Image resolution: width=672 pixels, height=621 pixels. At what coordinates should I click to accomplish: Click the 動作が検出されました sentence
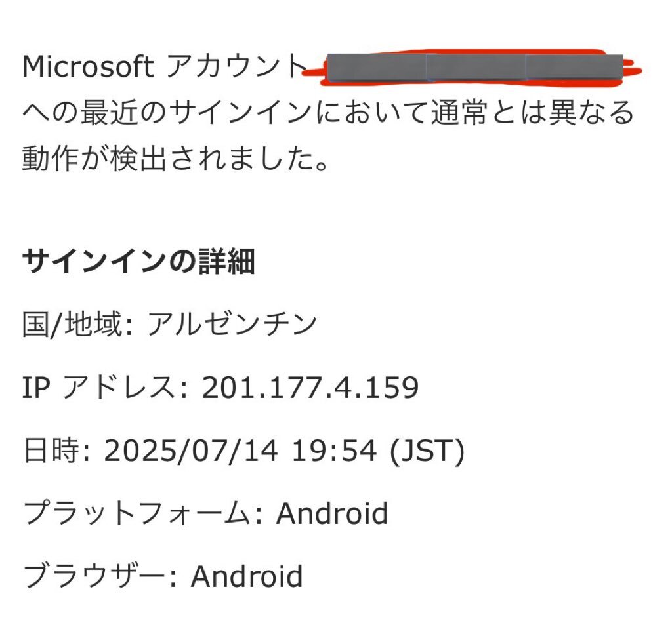(x=175, y=159)
